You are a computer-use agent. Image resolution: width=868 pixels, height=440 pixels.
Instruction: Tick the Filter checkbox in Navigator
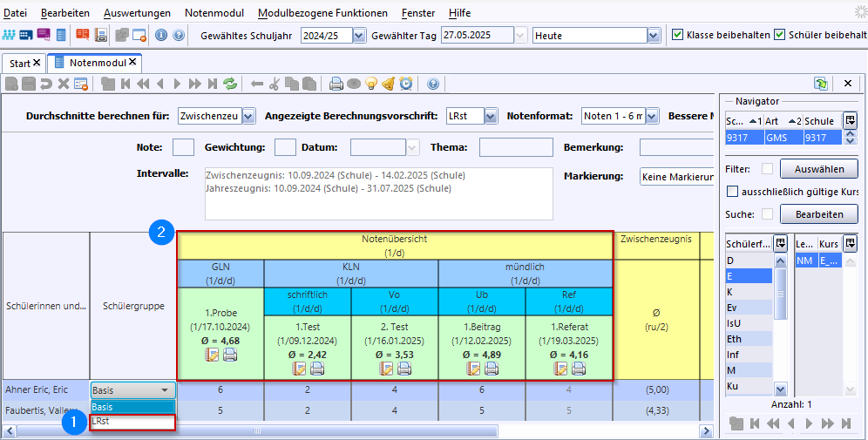[767, 169]
